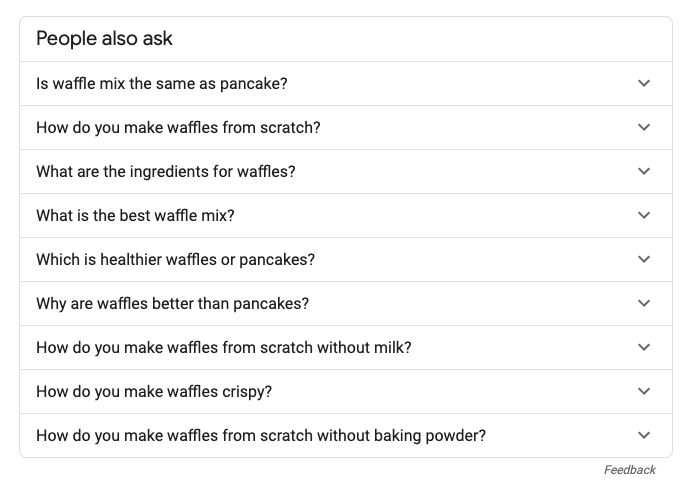Click chevron beside 'Is waffle mix the same as pancake?'
694x486 pixels.
pos(644,83)
